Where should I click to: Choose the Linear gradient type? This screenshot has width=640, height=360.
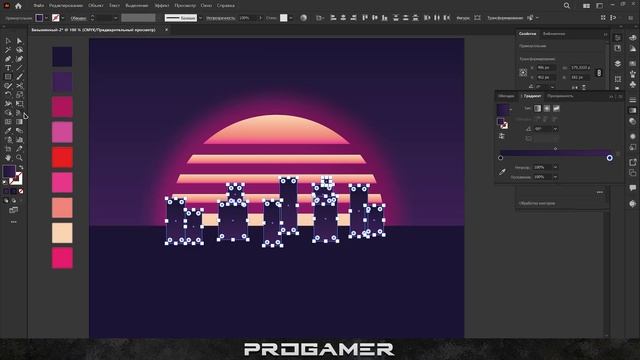pyautogui.click(x=538, y=108)
